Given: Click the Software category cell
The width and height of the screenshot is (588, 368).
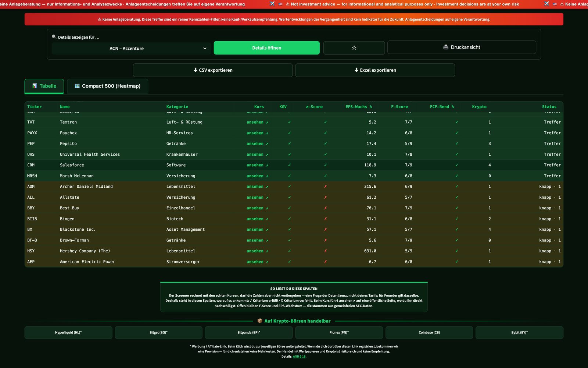Looking at the screenshot, I should point(176,165).
